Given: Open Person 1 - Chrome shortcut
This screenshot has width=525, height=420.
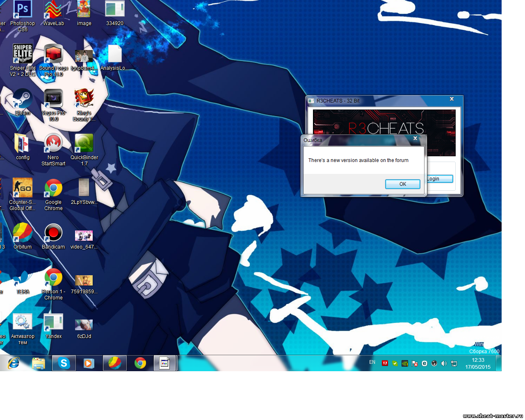Looking at the screenshot, I should [x=53, y=284].
